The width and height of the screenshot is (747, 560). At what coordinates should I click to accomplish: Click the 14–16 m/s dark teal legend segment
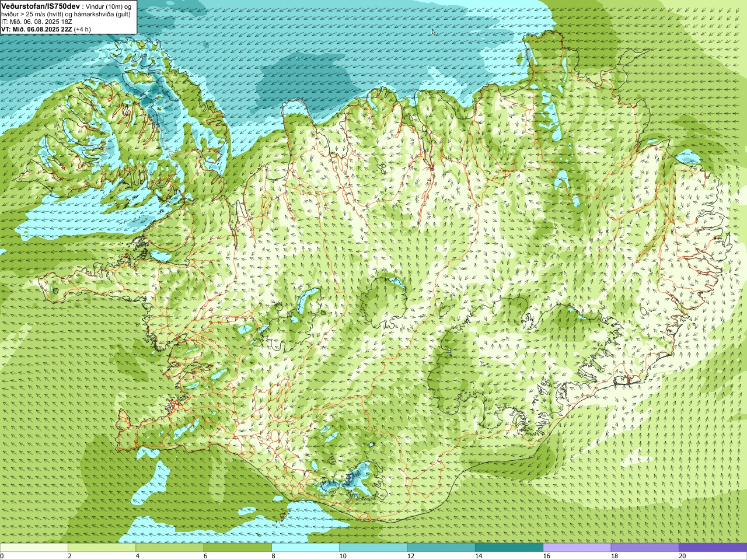509,548
